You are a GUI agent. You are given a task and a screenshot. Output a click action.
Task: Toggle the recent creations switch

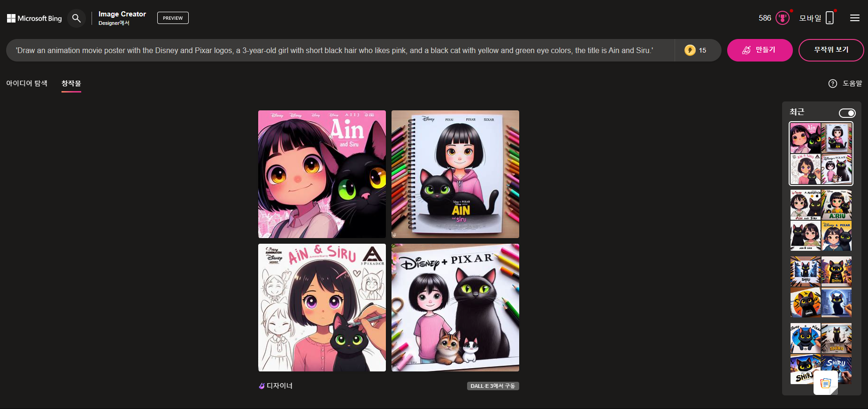tap(847, 113)
